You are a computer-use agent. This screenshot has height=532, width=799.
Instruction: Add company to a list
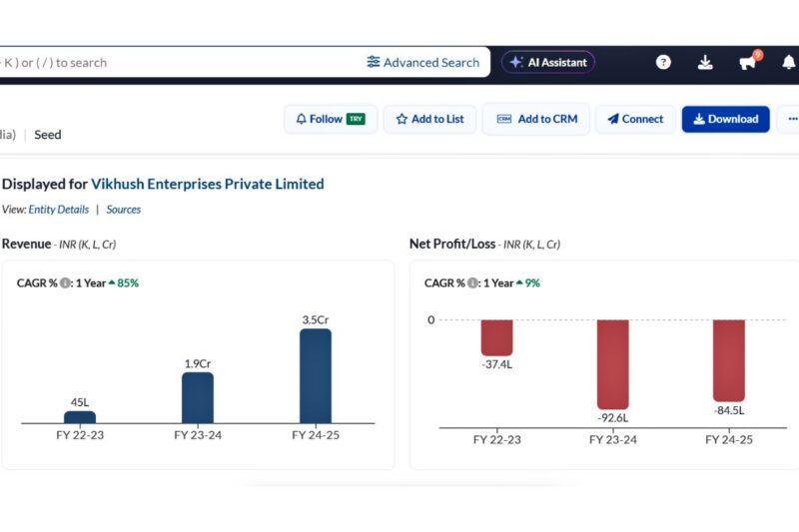[x=430, y=119]
